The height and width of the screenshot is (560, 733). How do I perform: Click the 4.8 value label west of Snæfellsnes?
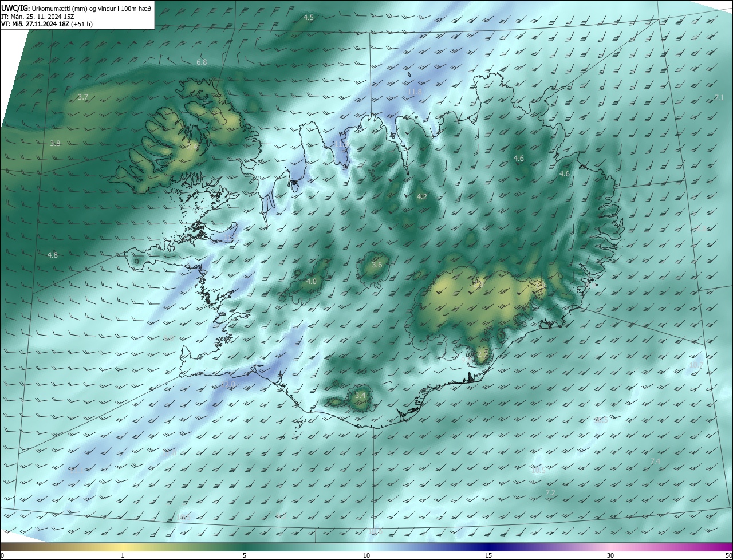[53, 255]
